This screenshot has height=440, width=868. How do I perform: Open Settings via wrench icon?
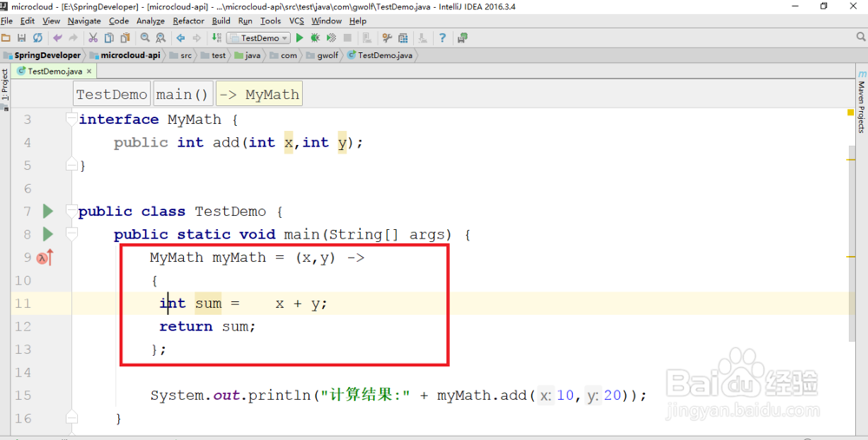tap(387, 37)
